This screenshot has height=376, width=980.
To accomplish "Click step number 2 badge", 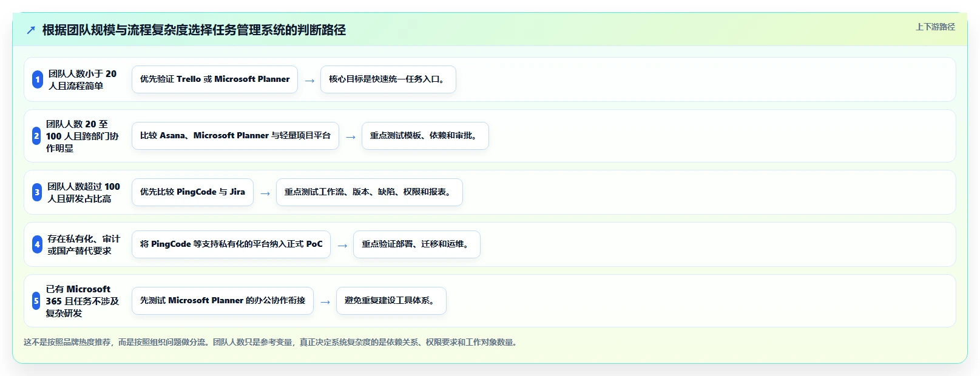I will 36,136.
